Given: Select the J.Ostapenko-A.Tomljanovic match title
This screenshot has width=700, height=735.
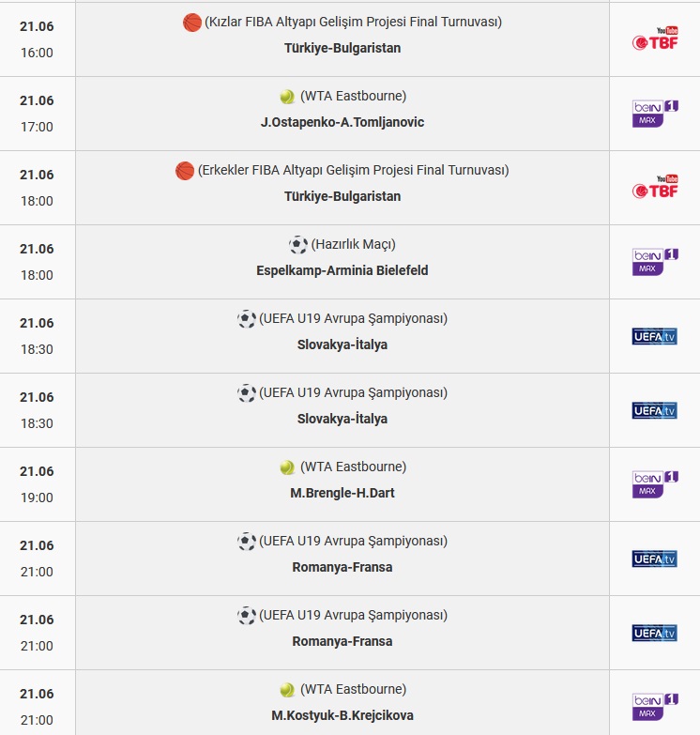Looking at the screenshot, I should [x=342, y=122].
